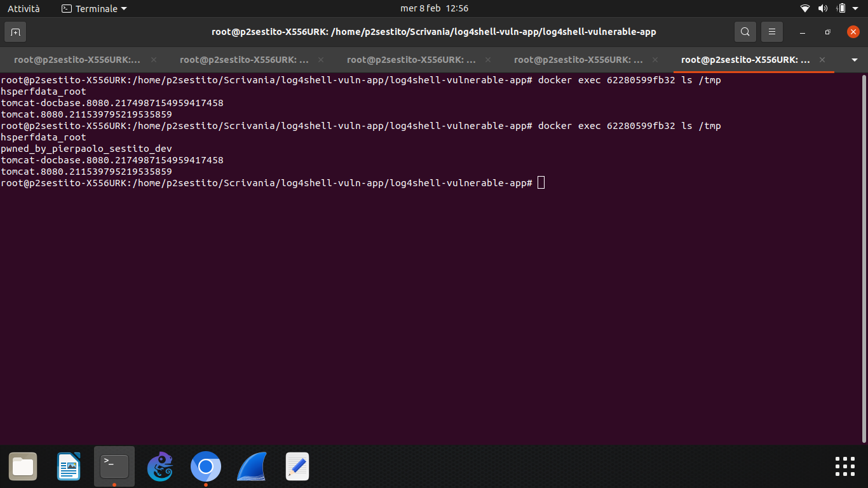Click the terminal vertical scrollbar
868x488 pixels.
(x=864, y=258)
